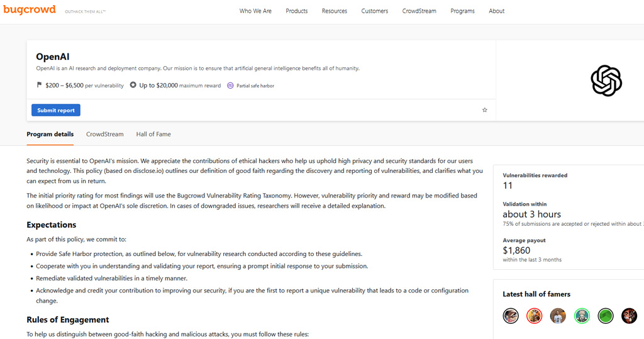Screen dimensions: 644x339
Task: Click the OpenAI logo image
Action: (x=606, y=81)
